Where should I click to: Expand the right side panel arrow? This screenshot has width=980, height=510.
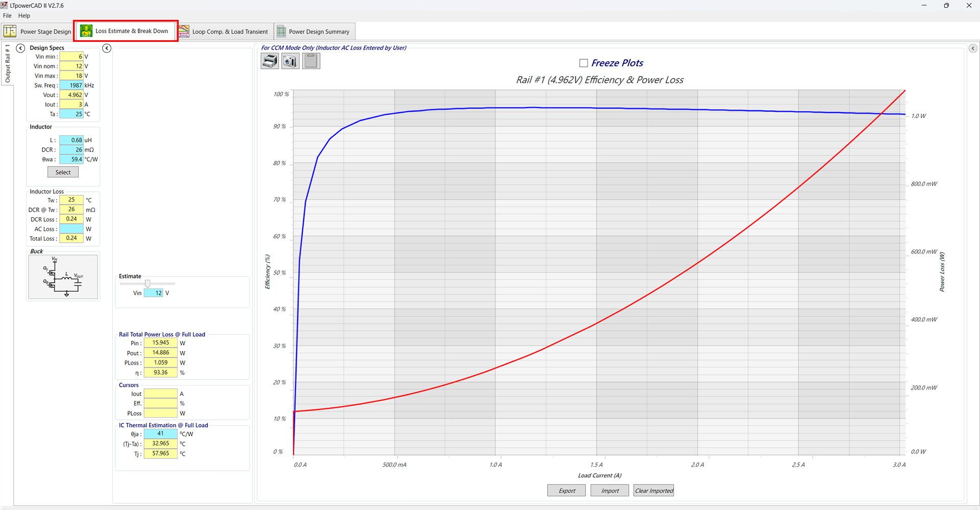[973, 48]
